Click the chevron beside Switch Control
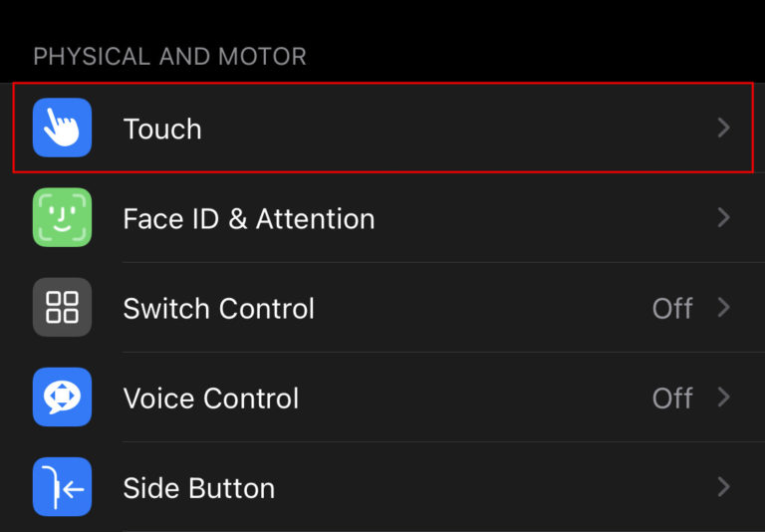This screenshot has height=532, width=765. coord(724,308)
